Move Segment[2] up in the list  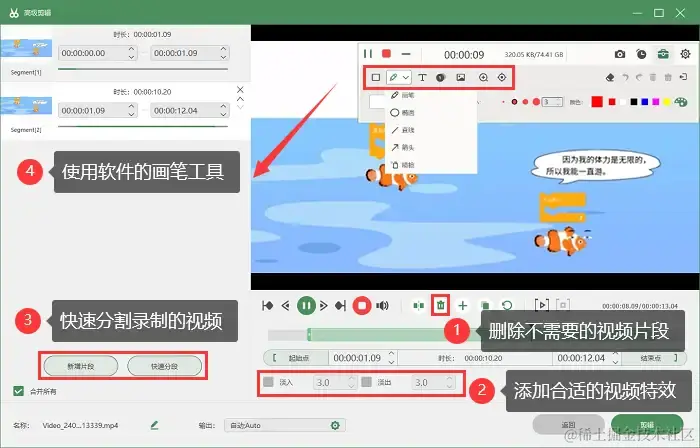point(240,99)
